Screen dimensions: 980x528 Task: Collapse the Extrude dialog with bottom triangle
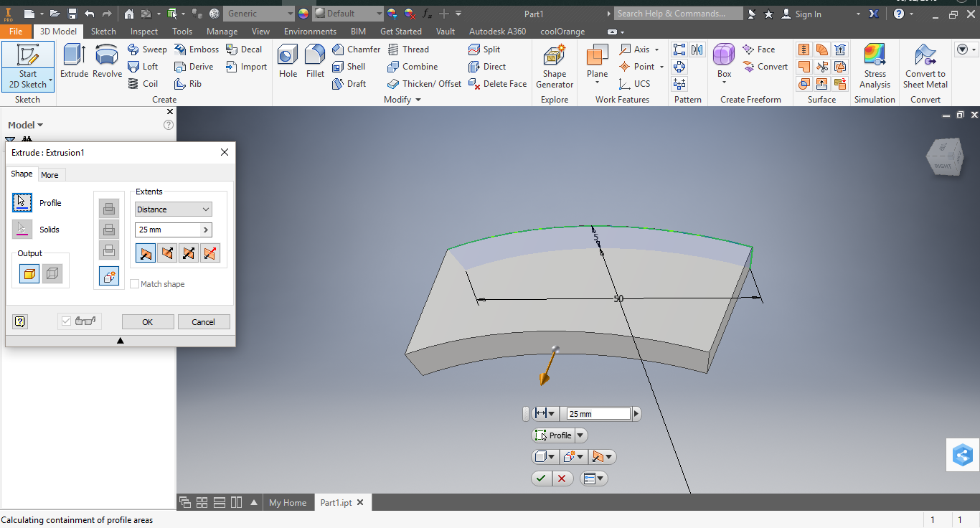[x=121, y=341]
